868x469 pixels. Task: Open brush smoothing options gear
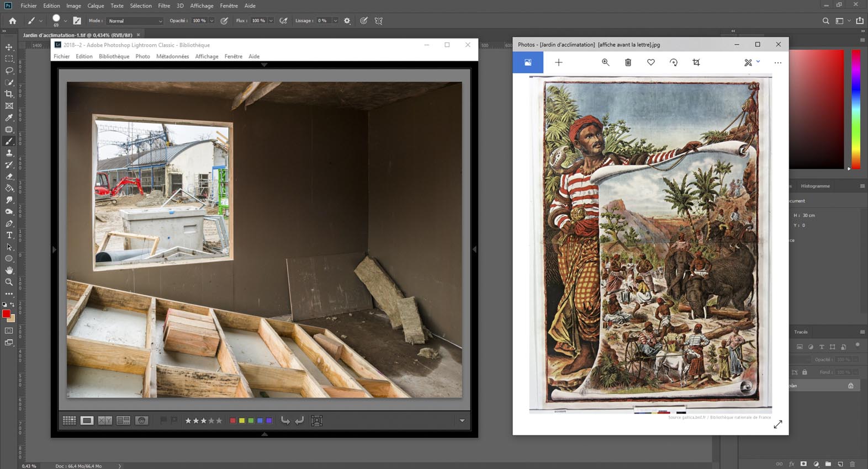coord(347,20)
